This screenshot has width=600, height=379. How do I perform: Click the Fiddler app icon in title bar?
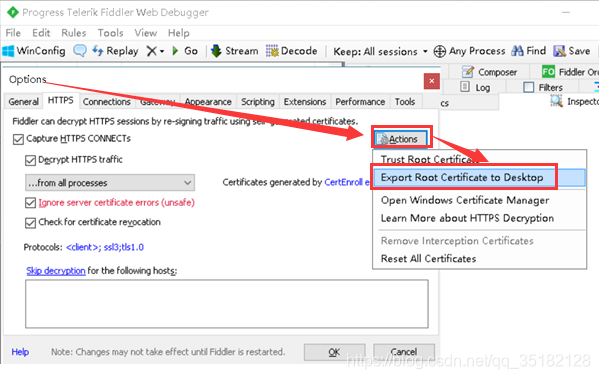coord(13,12)
